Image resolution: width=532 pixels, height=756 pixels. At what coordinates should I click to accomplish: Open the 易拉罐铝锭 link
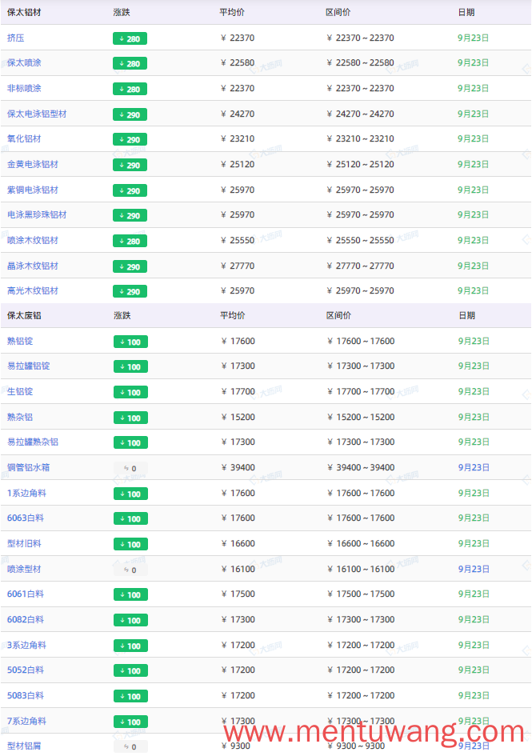29,366
